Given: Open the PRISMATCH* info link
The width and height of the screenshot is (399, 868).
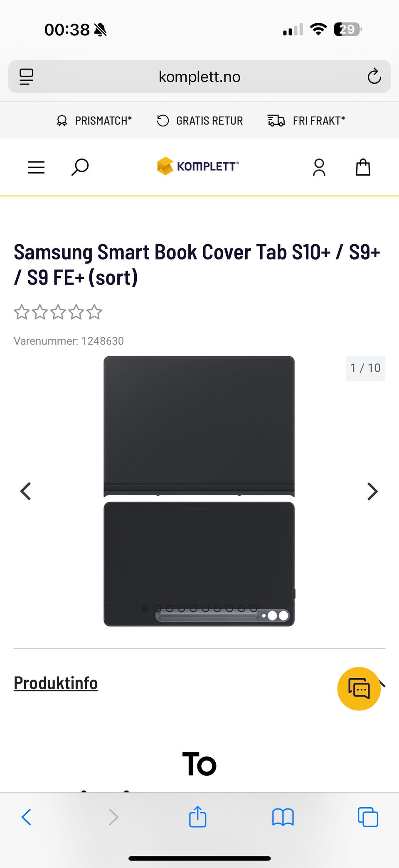Looking at the screenshot, I should point(94,121).
